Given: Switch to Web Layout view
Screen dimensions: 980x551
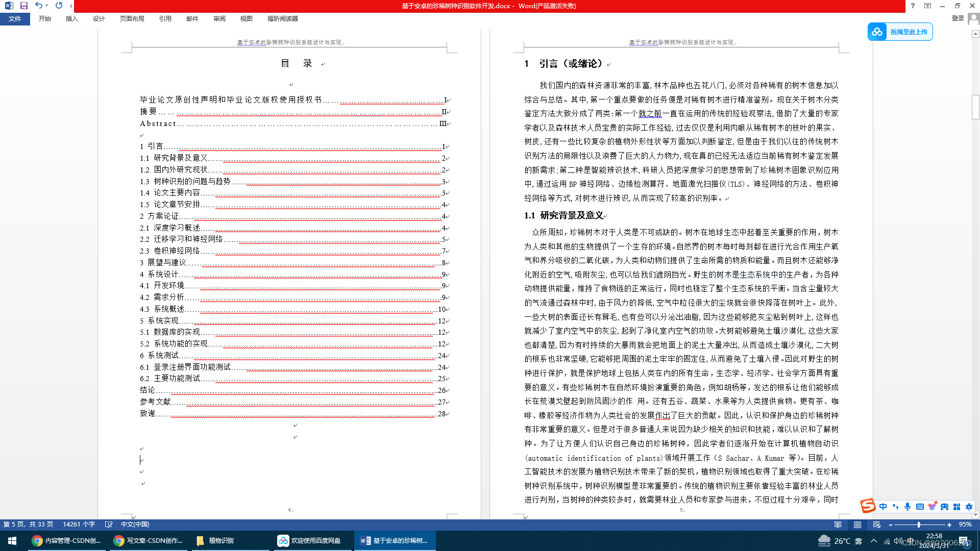Looking at the screenshot, I should click(x=877, y=524).
